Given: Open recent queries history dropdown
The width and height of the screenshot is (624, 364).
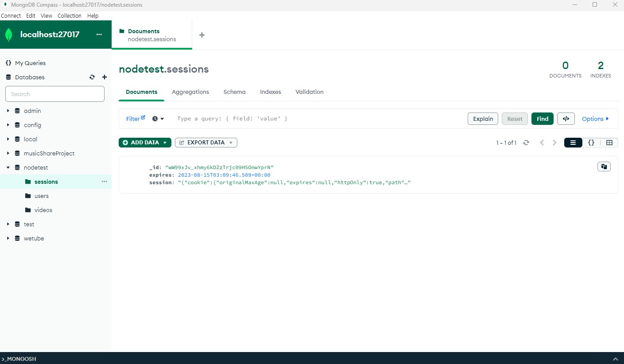Looking at the screenshot, I should 158,119.
